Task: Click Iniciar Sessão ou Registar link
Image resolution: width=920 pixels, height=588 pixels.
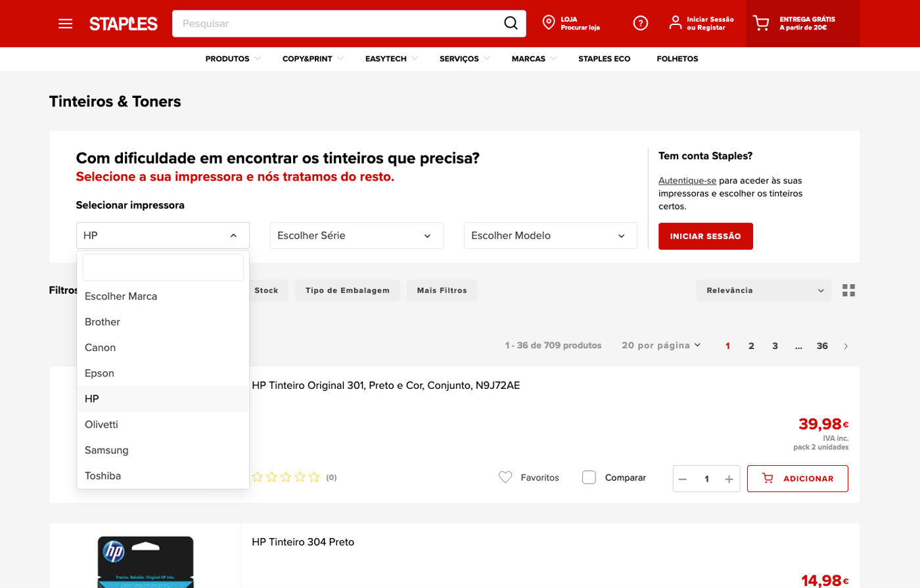Action: (710, 24)
